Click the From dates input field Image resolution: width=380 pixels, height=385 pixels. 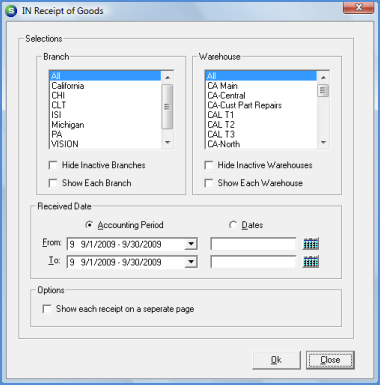point(253,244)
